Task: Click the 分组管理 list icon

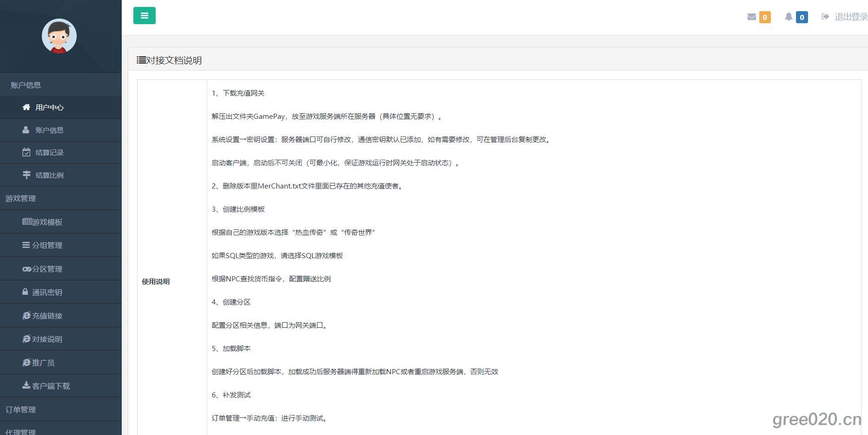Action: tap(26, 245)
